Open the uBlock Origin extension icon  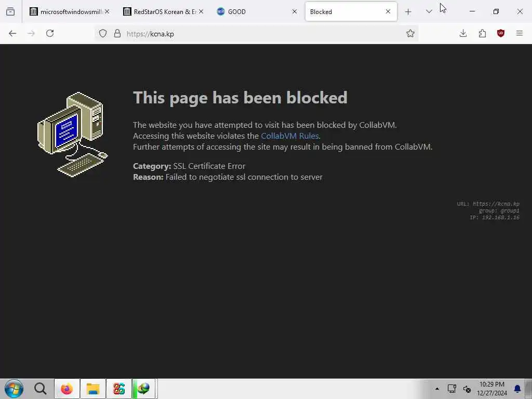(501, 33)
